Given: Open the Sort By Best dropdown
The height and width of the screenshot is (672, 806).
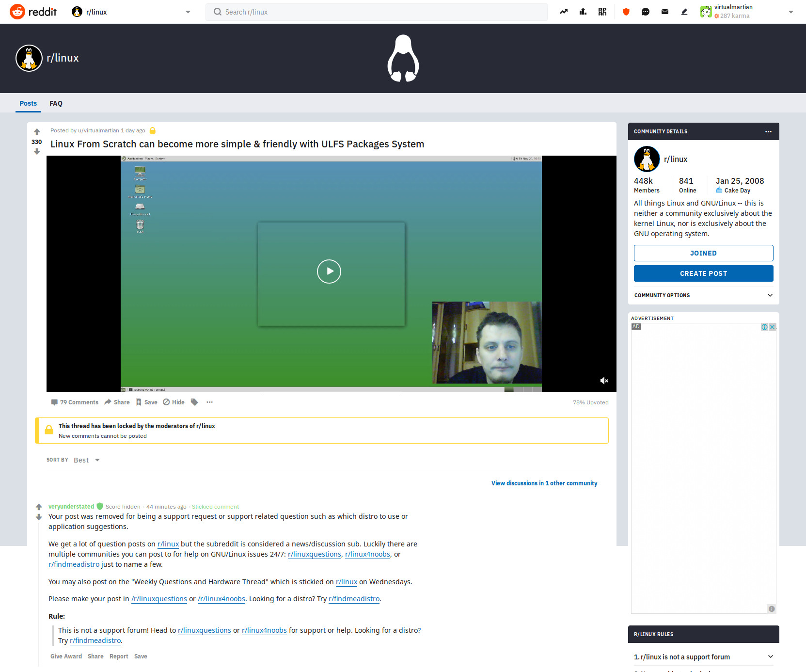Looking at the screenshot, I should pos(87,460).
